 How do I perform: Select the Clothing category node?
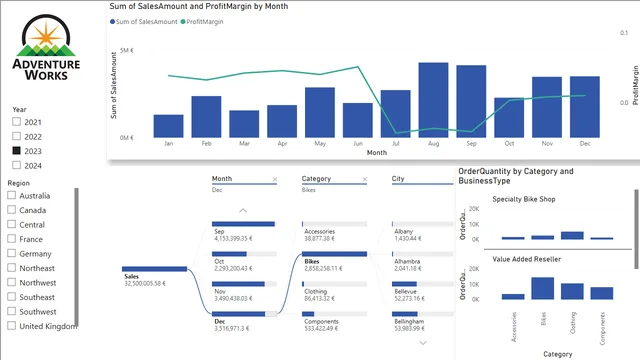(x=334, y=284)
